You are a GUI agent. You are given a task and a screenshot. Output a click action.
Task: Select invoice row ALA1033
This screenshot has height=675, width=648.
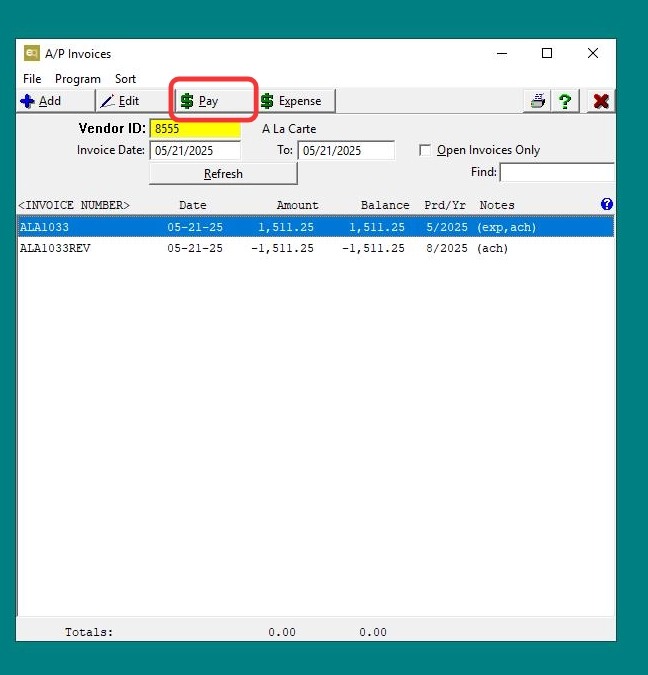pos(316,227)
